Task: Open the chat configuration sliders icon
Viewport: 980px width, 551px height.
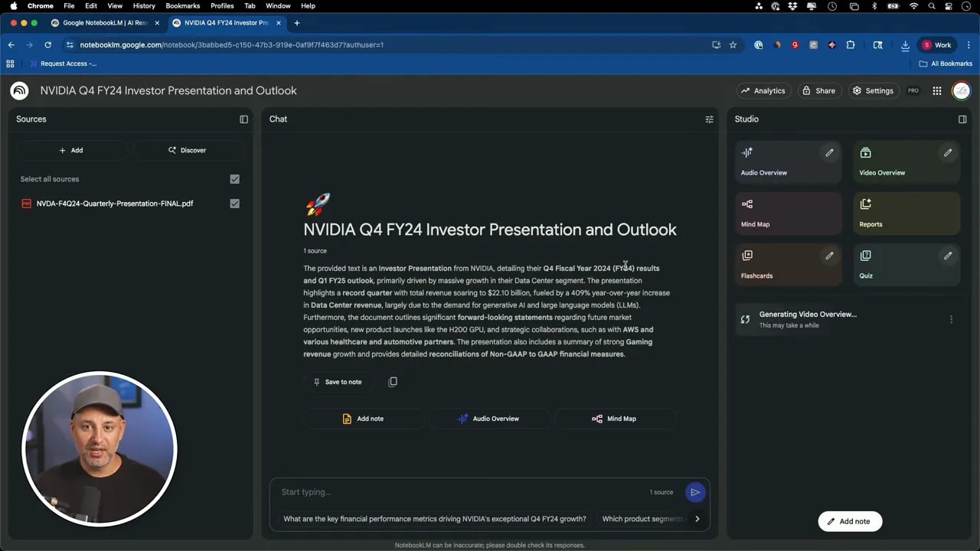Action: [x=709, y=119]
